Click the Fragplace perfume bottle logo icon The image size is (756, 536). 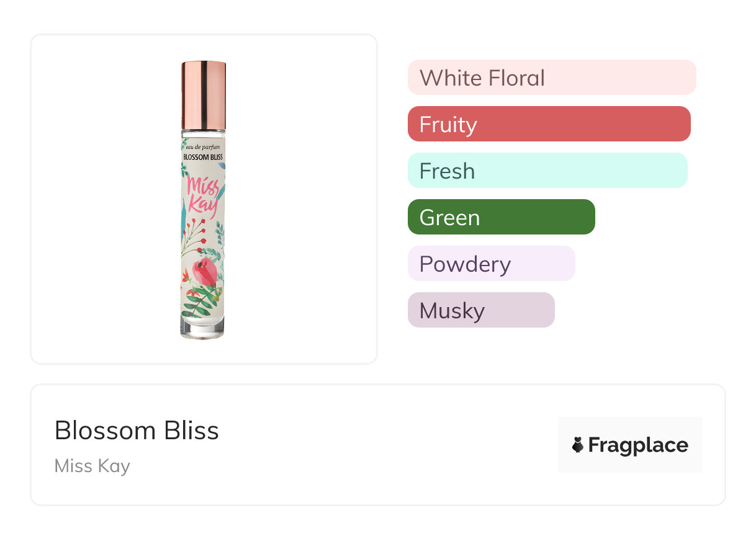(x=578, y=445)
